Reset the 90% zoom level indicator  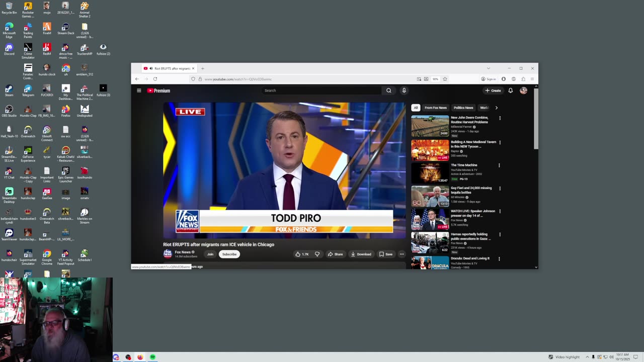tap(435, 79)
